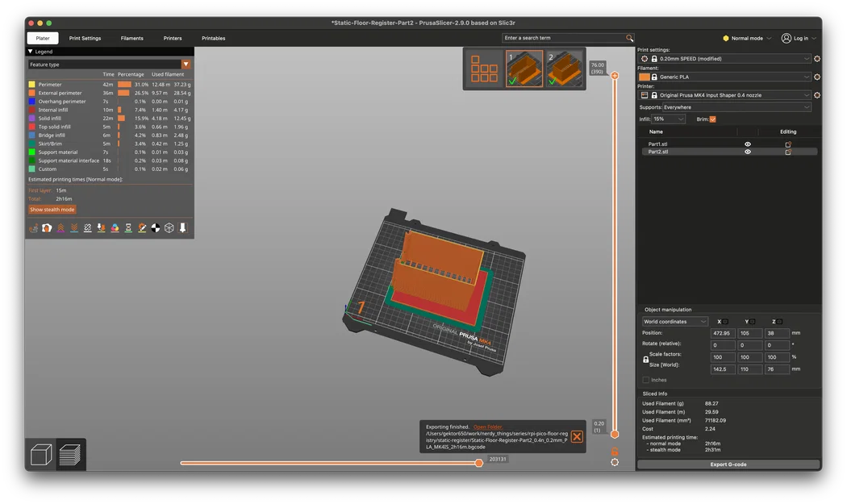Switch to 3D editor view cube
The width and height of the screenshot is (847, 504).
tap(41, 454)
